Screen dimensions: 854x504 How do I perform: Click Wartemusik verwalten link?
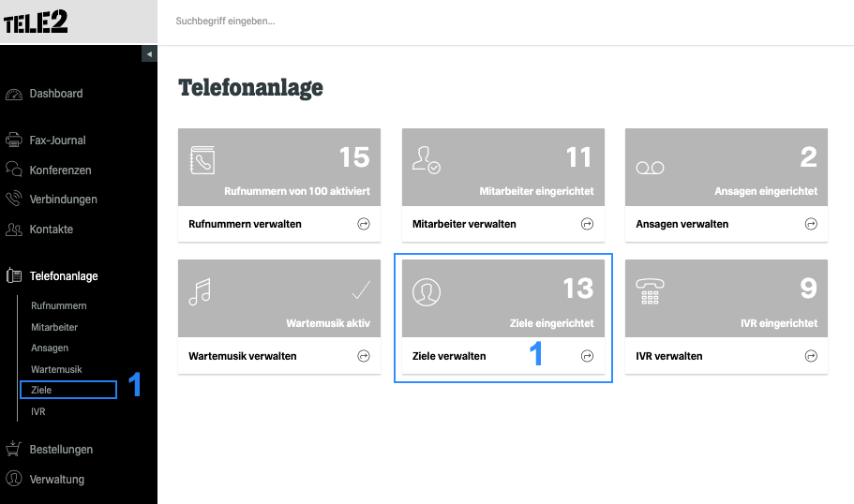pos(243,357)
